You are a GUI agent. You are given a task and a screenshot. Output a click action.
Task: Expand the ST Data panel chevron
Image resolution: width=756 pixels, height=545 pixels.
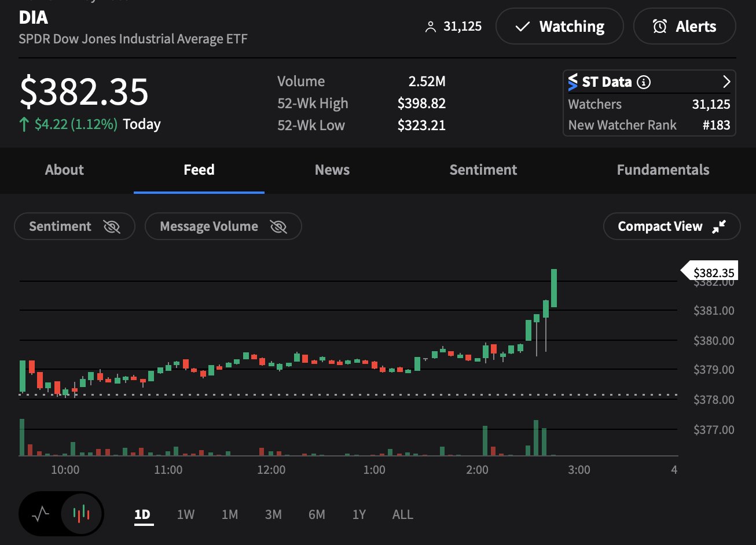726,82
